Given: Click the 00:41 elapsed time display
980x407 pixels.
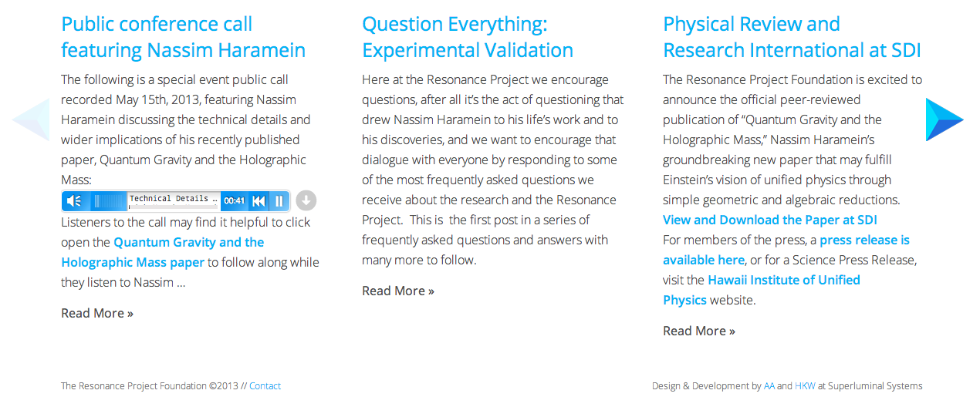Looking at the screenshot, I should (234, 201).
